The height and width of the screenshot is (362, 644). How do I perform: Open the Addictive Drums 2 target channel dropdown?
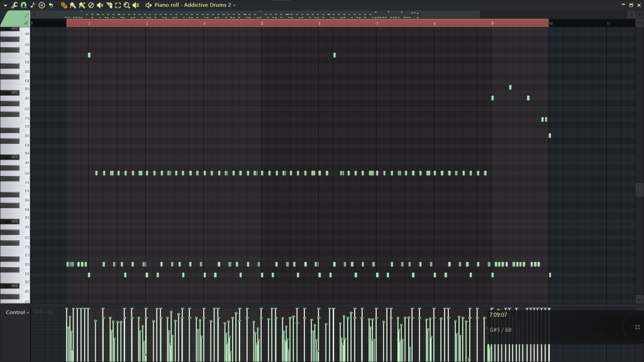(x=234, y=5)
